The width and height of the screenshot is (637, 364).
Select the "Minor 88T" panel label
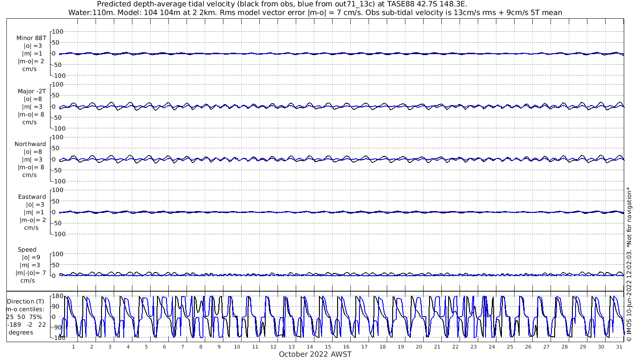coord(31,38)
